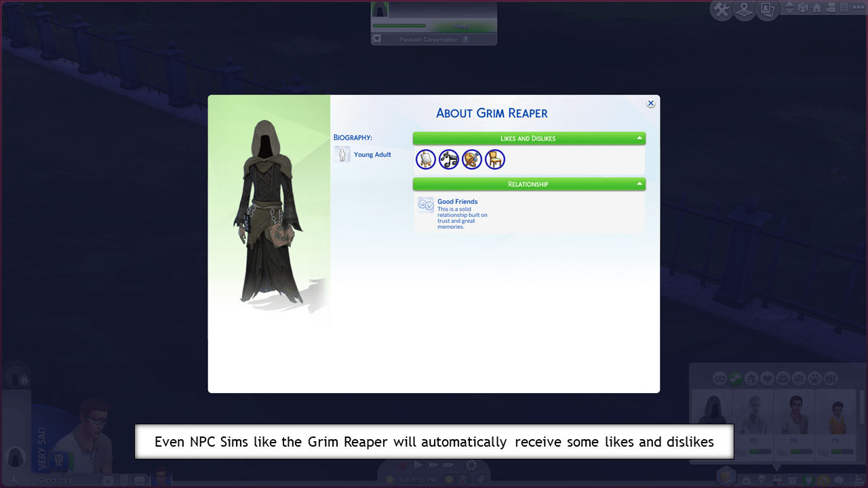Click the Young Adult age icon

(342, 155)
